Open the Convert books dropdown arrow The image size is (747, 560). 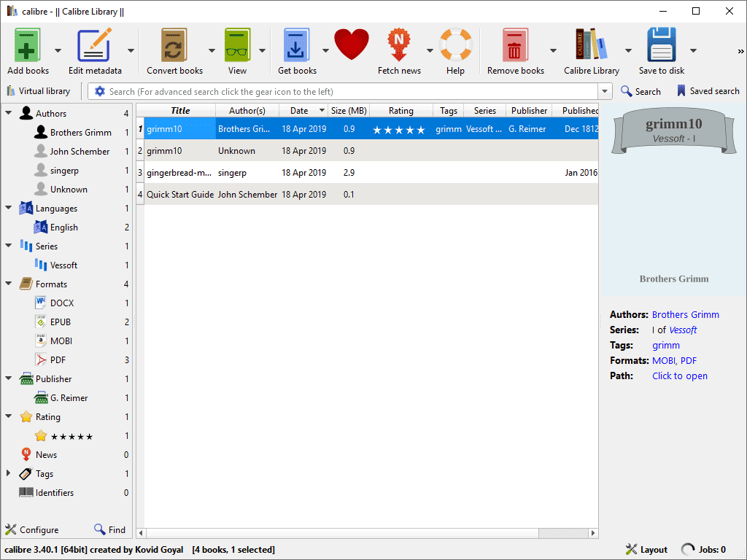tap(212, 50)
